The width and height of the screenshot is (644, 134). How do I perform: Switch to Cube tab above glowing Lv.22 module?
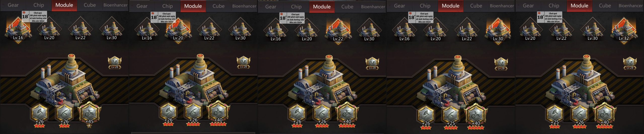(x=347, y=7)
